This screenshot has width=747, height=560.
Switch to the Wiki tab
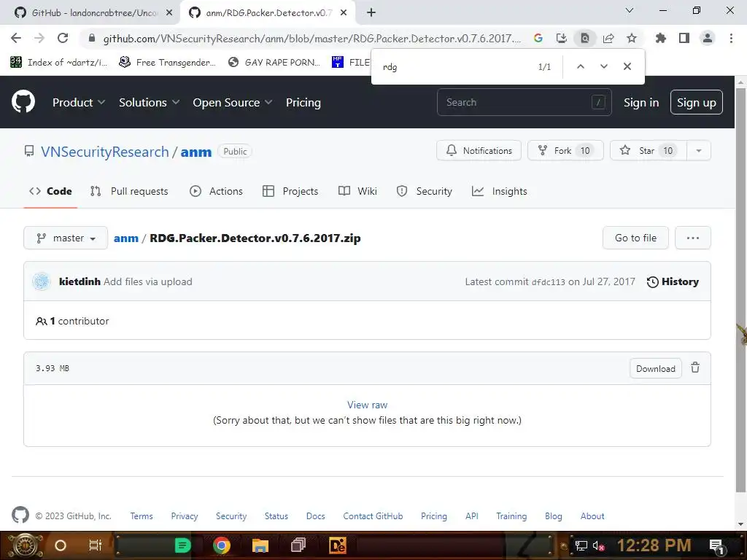point(357,191)
